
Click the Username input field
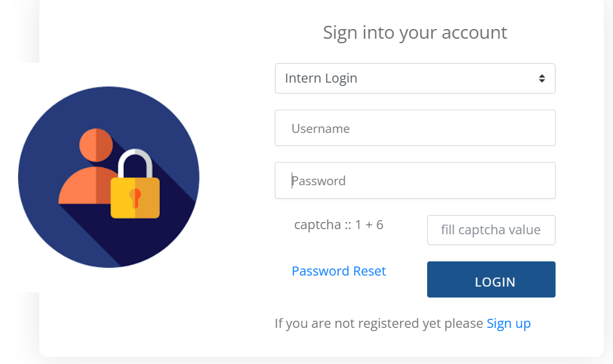(414, 128)
